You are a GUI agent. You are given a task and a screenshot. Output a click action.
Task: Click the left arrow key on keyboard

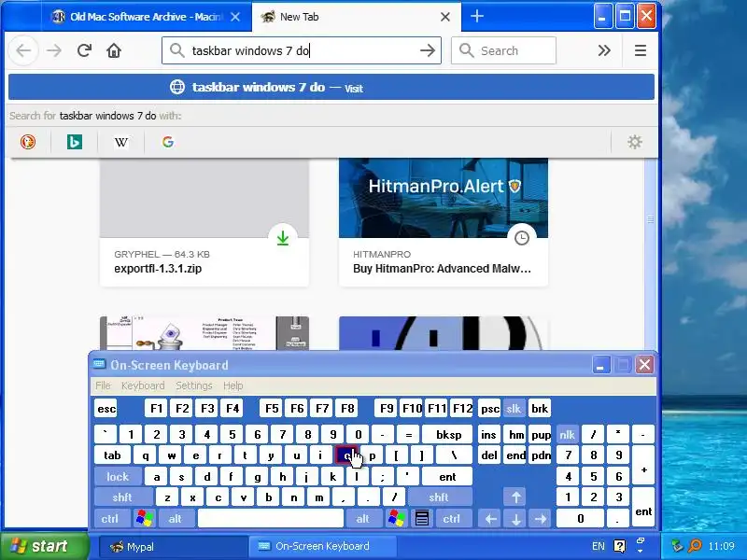pyautogui.click(x=491, y=518)
